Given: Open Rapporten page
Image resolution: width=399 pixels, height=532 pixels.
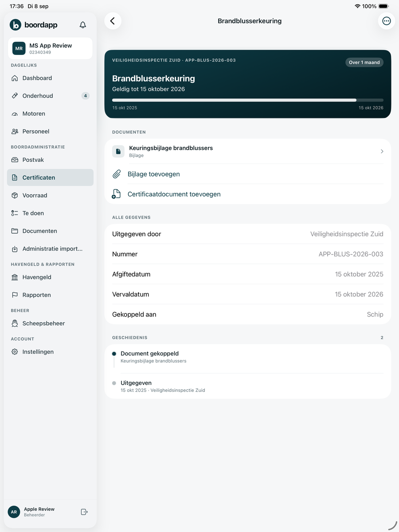Looking at the screenshot, I should (x=50, y=295).
